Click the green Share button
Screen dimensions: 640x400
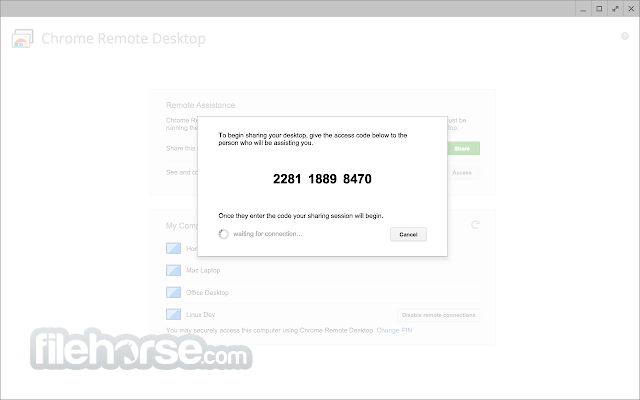[463, 149]
